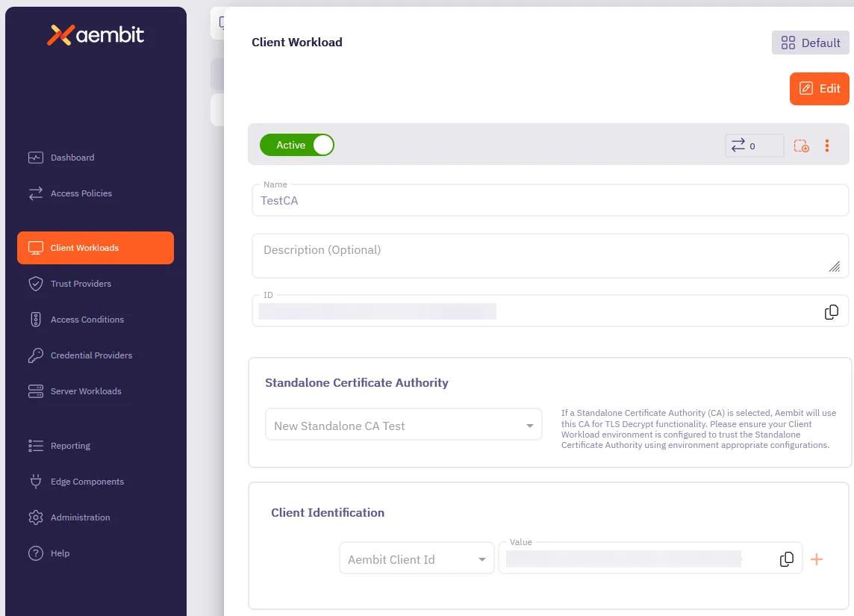Image resolution: width=854 pixels, height=616 pixels.
Task: Add another client identification with the plus icon
Action: pos(817,559)
